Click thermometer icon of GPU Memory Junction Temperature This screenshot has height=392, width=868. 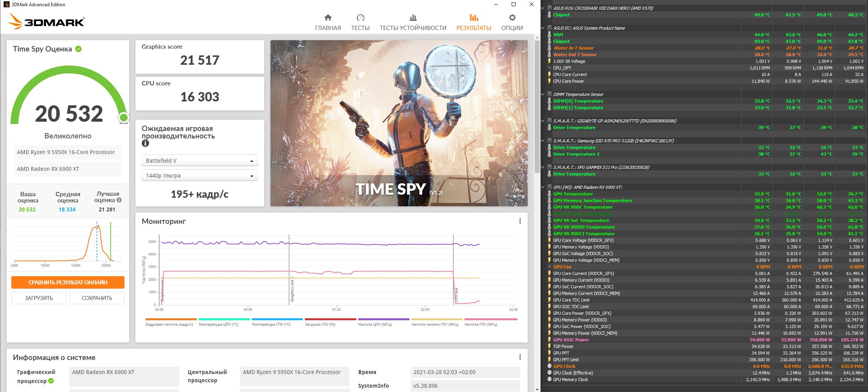(549, 200)
